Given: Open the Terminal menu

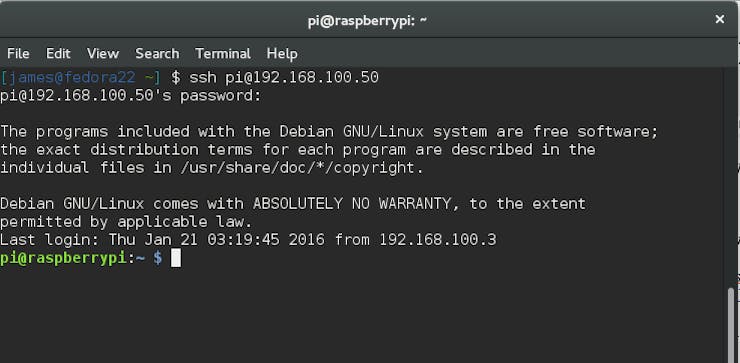Looking at the screenshot, I should tap(223, 53).
